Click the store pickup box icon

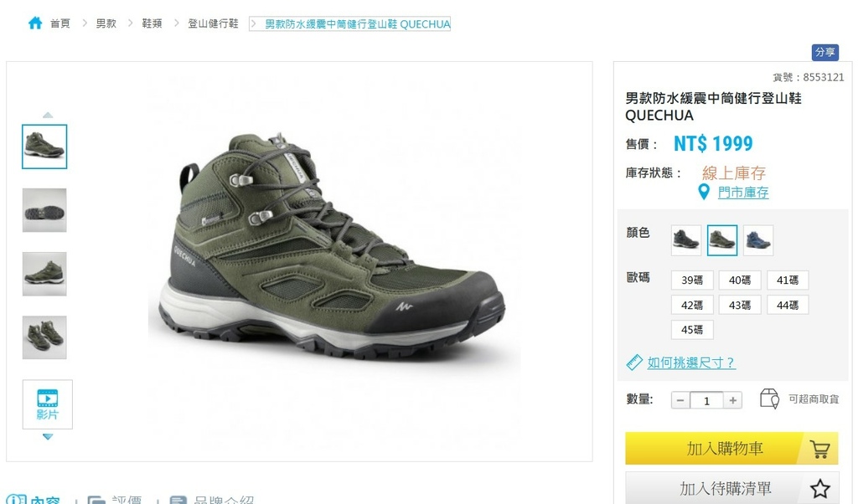[769, 399]
